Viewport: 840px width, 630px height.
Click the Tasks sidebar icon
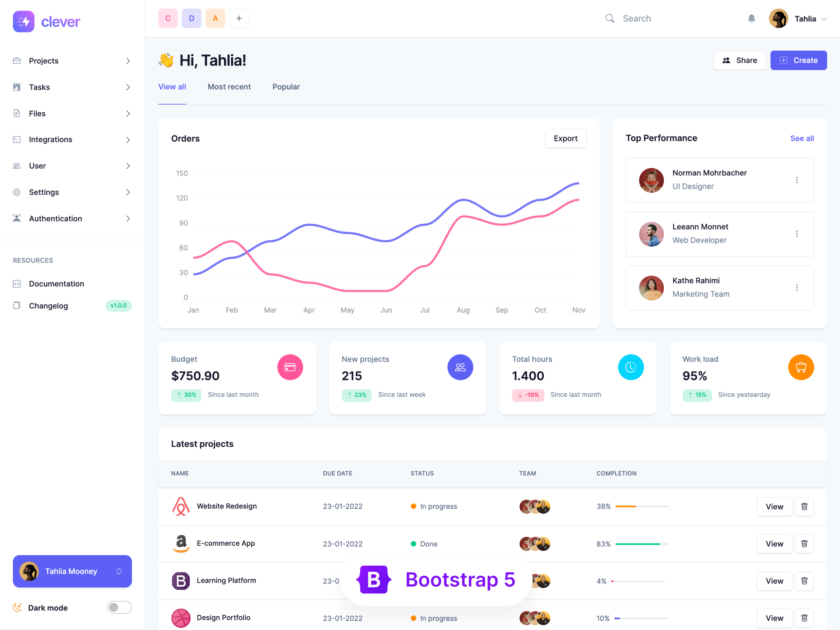[x=17, y=87]
